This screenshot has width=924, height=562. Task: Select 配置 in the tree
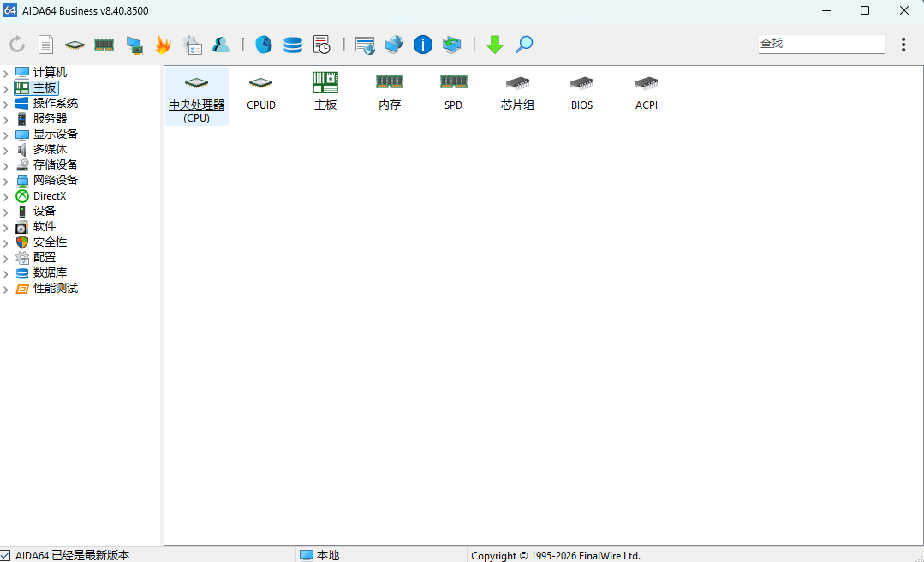[x=45, y=257]
